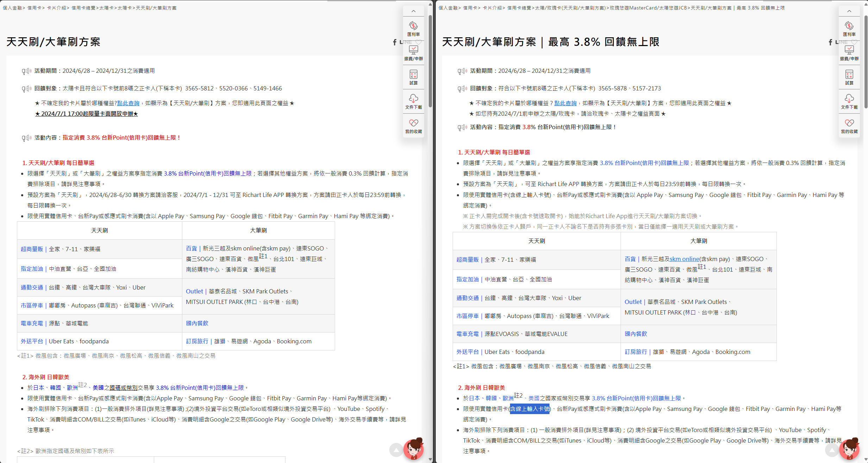
Task: Click highlighted 含線上輸入卡號 text
Action: click(530, 409)
